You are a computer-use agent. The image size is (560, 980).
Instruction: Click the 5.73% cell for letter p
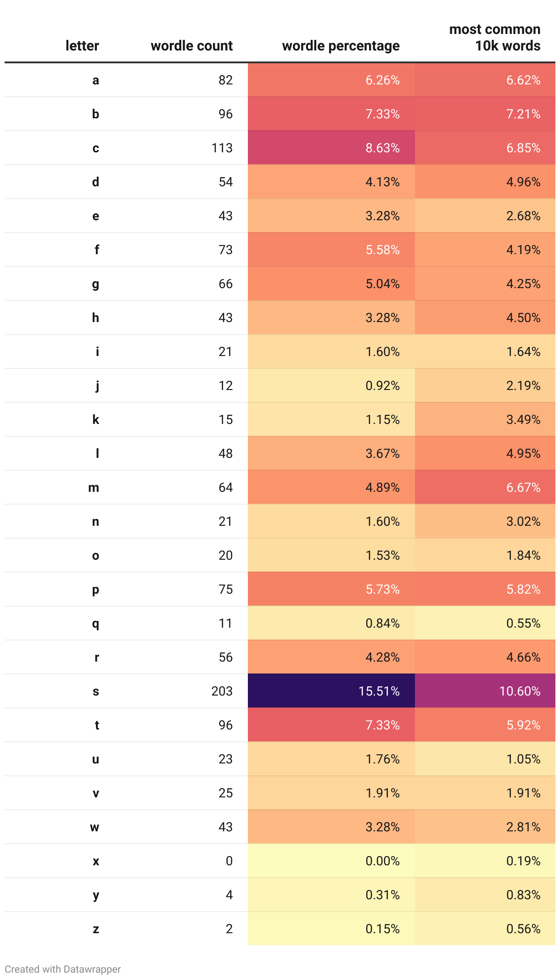(x=331, y=589)
